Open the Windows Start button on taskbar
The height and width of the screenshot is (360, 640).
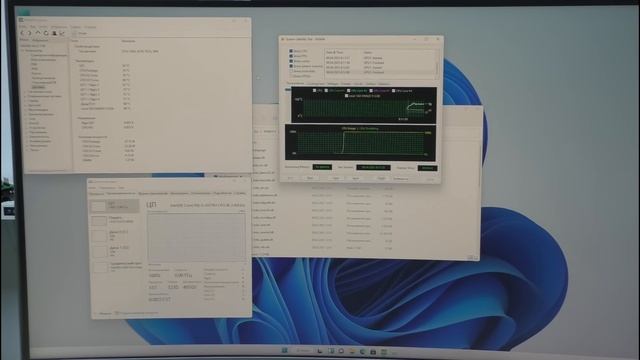pos(284,351)
